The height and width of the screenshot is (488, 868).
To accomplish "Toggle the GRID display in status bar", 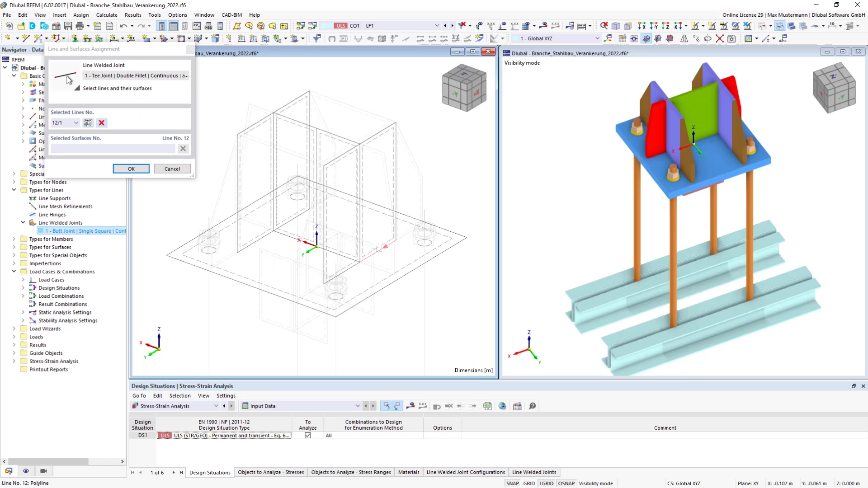I will click(529, 483).
